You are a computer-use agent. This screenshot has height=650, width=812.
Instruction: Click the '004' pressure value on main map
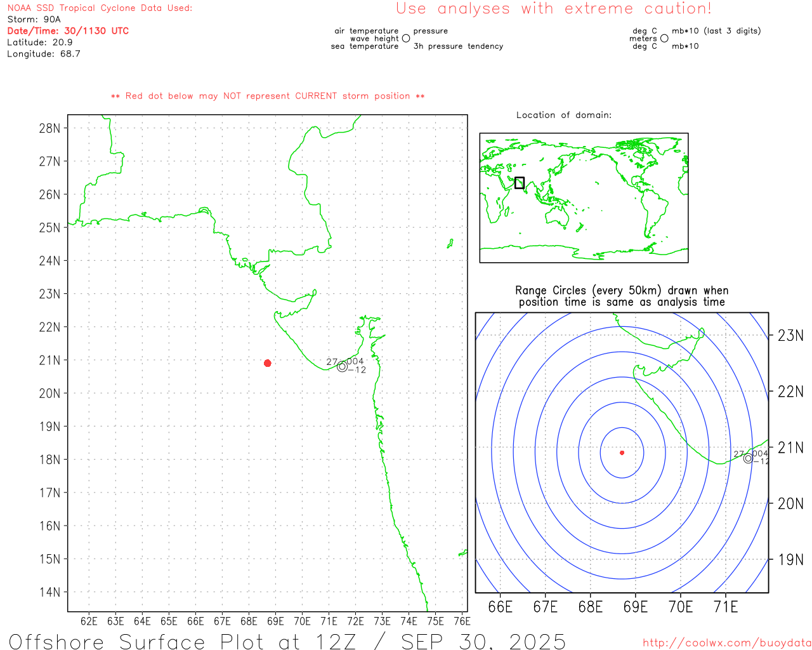click(x=355, y=361)
